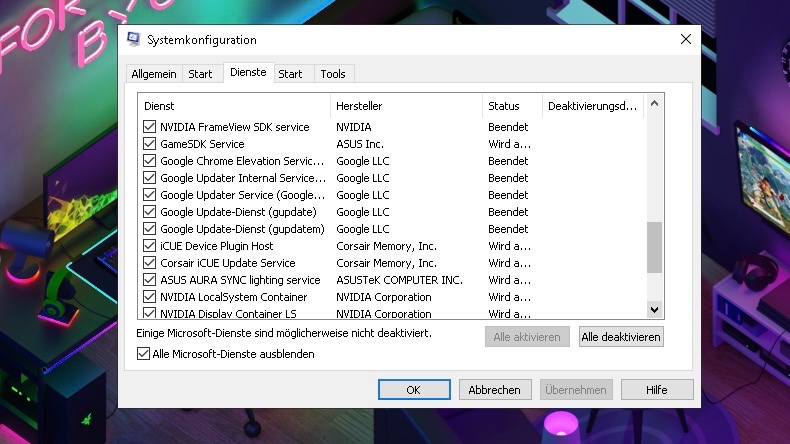This screenshot has width=790, height=444.
Task: Toggle Google Updater Internal Service checkbox
Action: pyautogui.click(x=149, y=178)
